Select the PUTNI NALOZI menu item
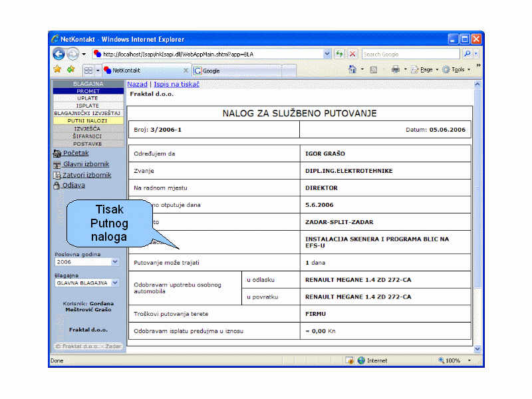This screenshot has width=532, height=399. pos(88,120)
